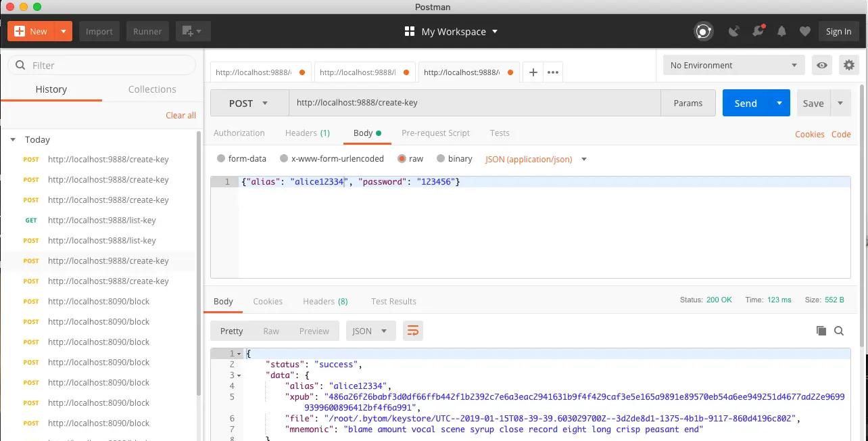The image size is (868, 441).
Task: Click the Import button
Action: [99, 31]
